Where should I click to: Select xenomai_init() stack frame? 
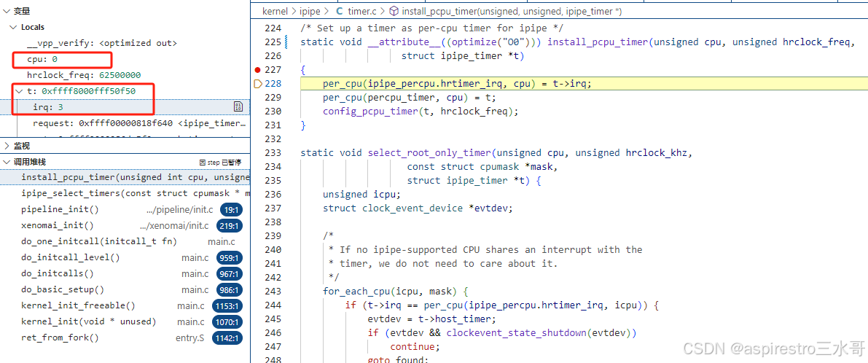125,225
